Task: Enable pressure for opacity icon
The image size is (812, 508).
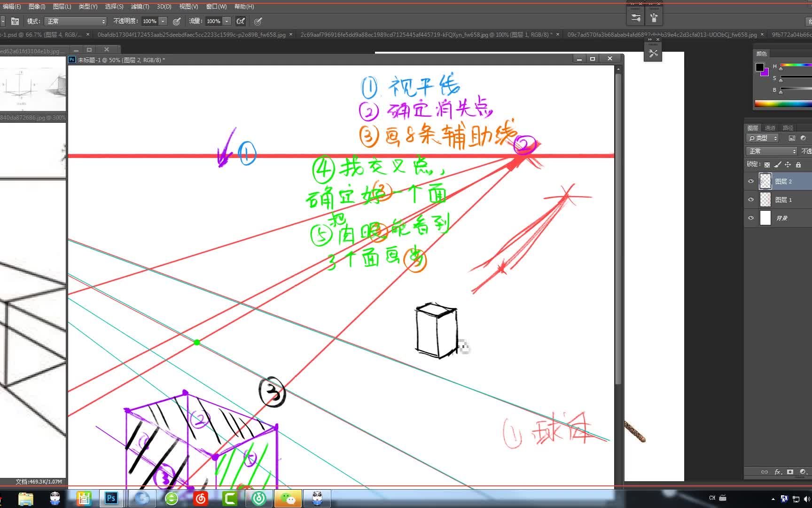Action: click(177, 21)
